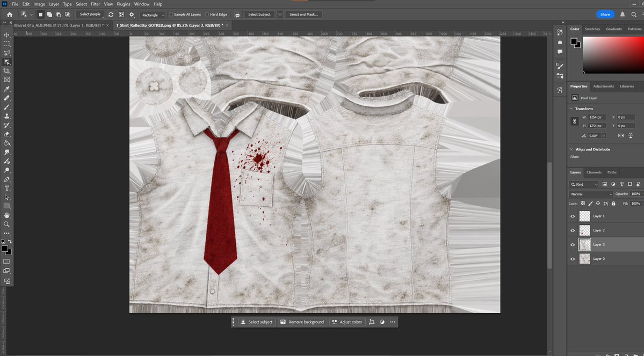Open the Normal blend mode dropdown
Image resolution: width=644 pixels, height=356 pixels.
[591, 194]
